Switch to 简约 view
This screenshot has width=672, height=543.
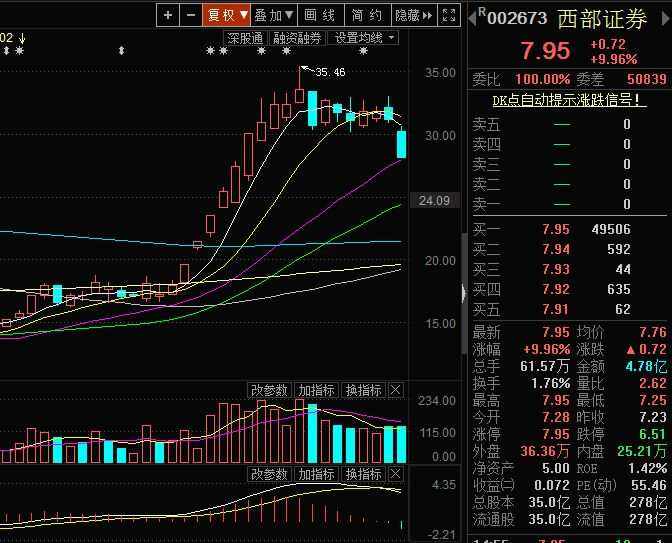[x=367, y=15]
